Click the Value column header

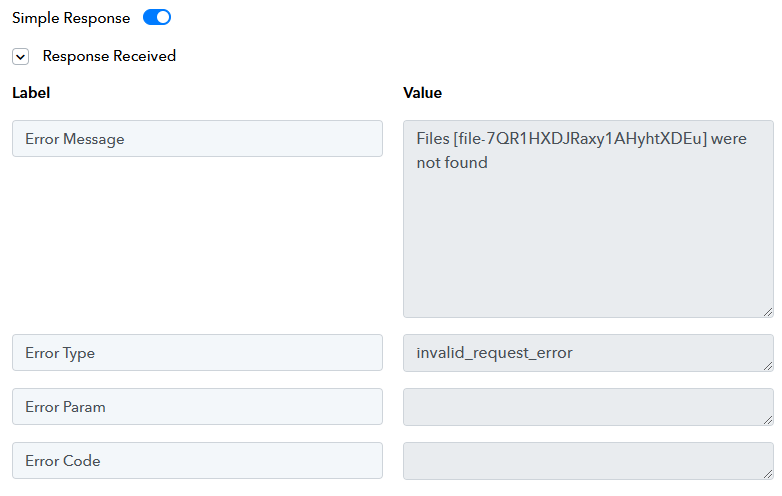[422, 93]
